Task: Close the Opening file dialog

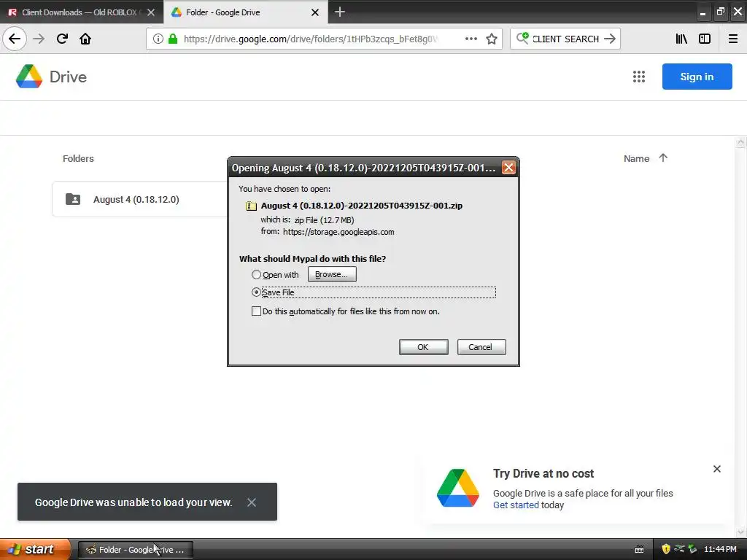Action: coord(508,168)
